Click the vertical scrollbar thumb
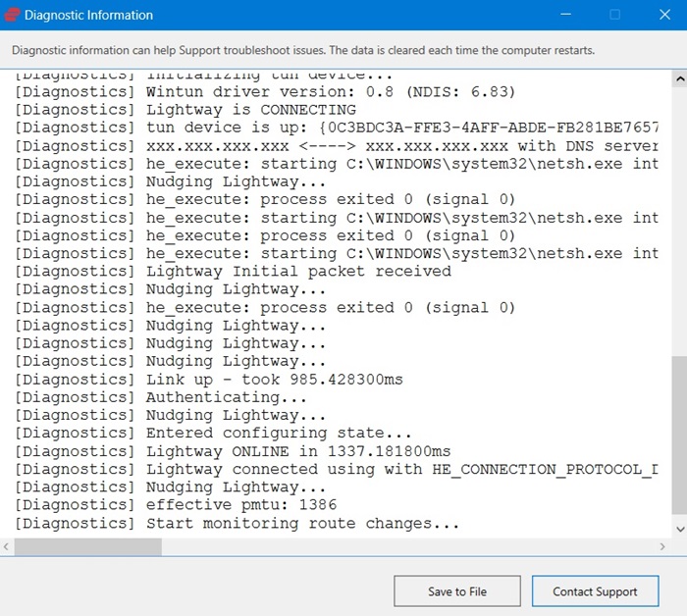 pyautogui.click(x=679, y=436)
